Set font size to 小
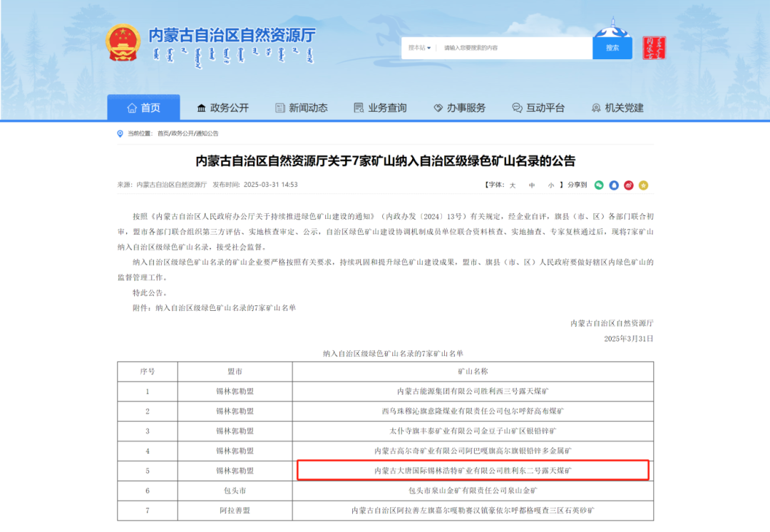 [x=551, y=185]
